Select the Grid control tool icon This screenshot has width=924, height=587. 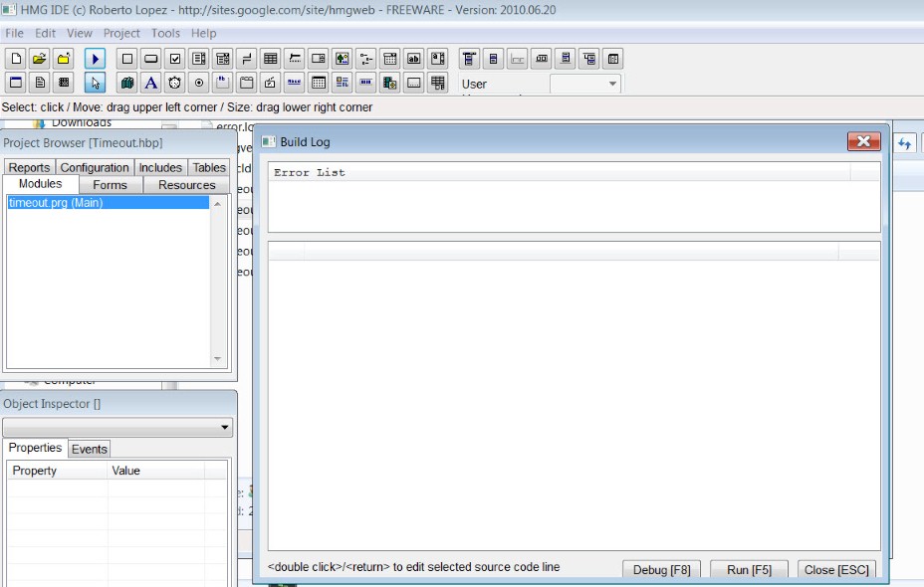pos(270,59)
